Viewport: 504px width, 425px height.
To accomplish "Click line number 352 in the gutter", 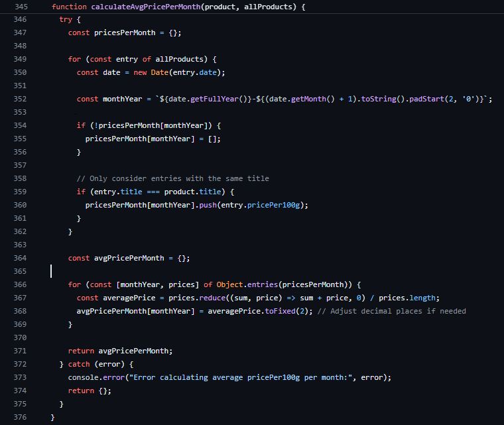I will click(x=20, y=99).
